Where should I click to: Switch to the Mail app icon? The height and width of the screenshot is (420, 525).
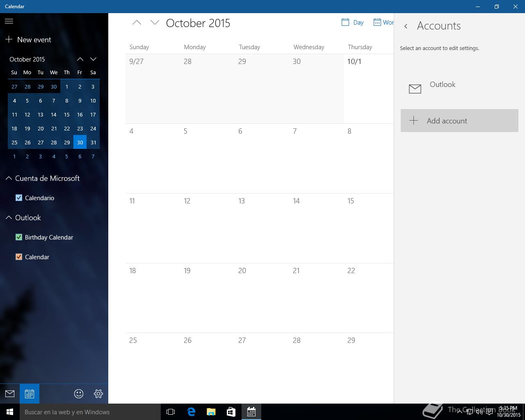[x=10, y=394]
